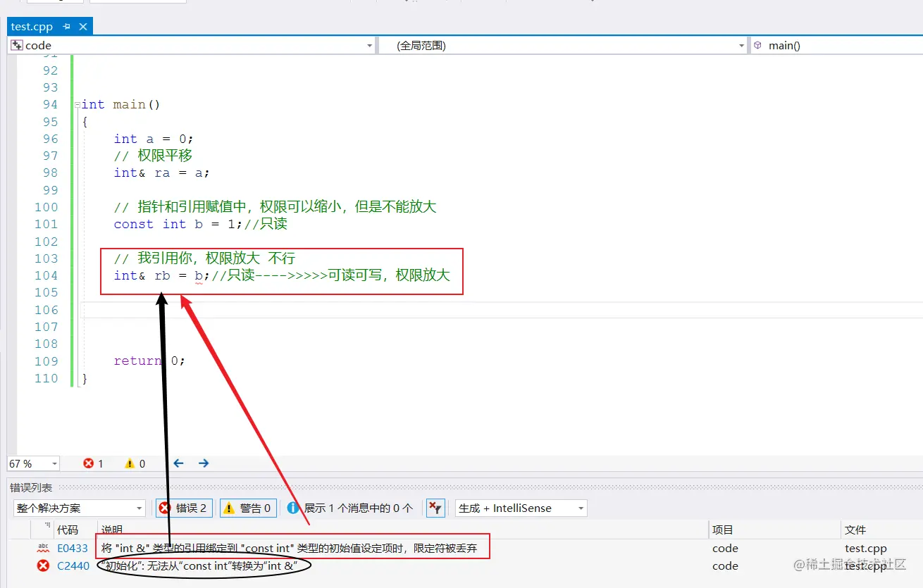Click the clear error list filters icon

(435, 508)
